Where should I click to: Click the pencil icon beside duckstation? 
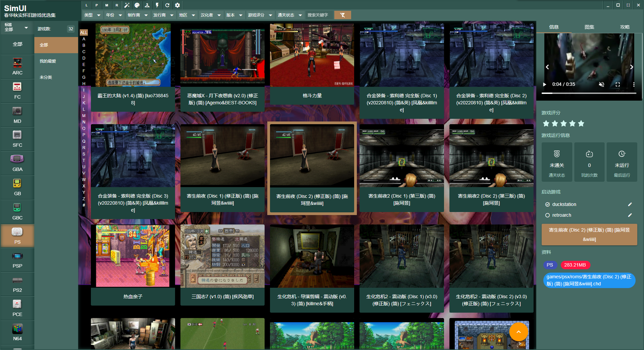pos(630,204)
